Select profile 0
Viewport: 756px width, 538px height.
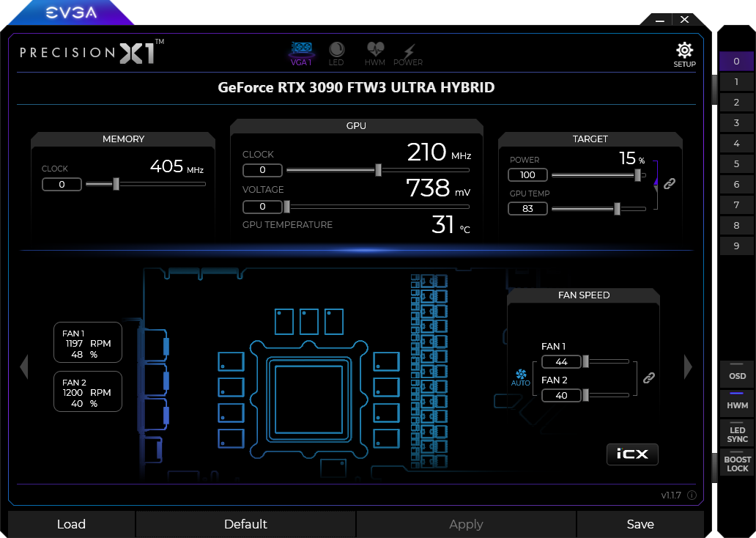coord(736,62)
